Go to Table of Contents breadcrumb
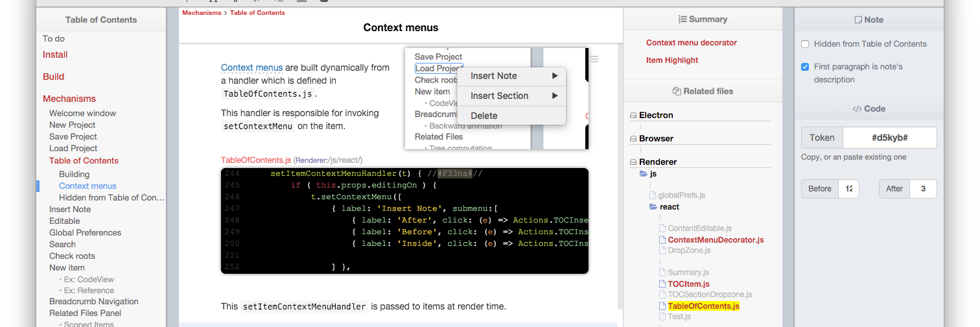This screenshot has width=980, height=327. click(257, 13)
